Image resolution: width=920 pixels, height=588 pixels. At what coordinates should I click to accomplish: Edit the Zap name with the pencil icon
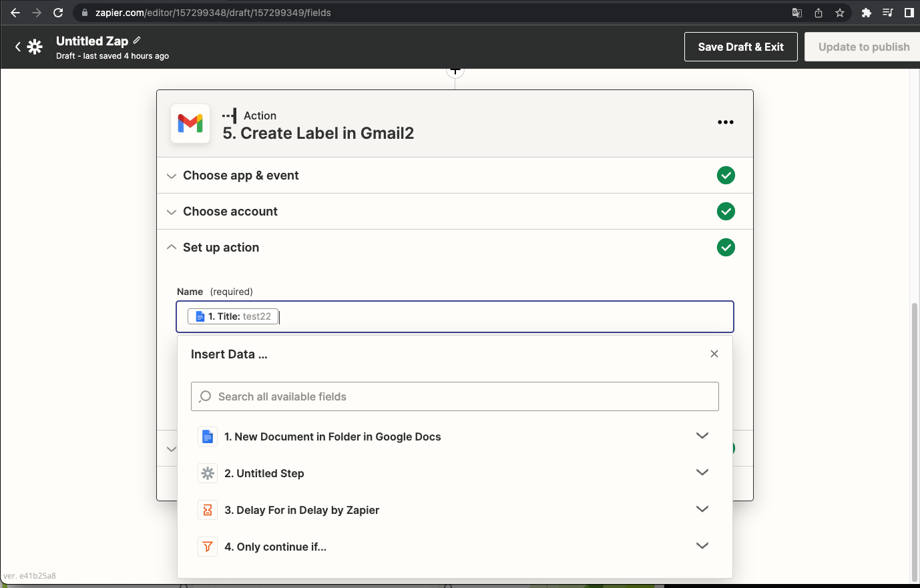pos(138,40)
